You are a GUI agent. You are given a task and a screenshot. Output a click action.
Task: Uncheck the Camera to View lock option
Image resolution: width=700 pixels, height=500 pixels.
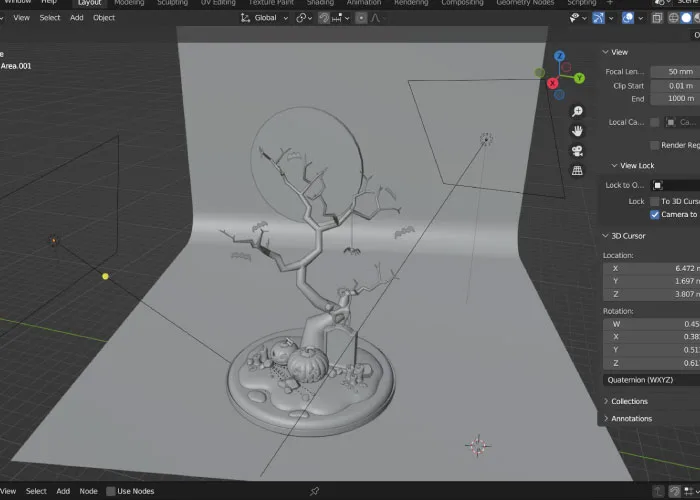pos(655,214)
